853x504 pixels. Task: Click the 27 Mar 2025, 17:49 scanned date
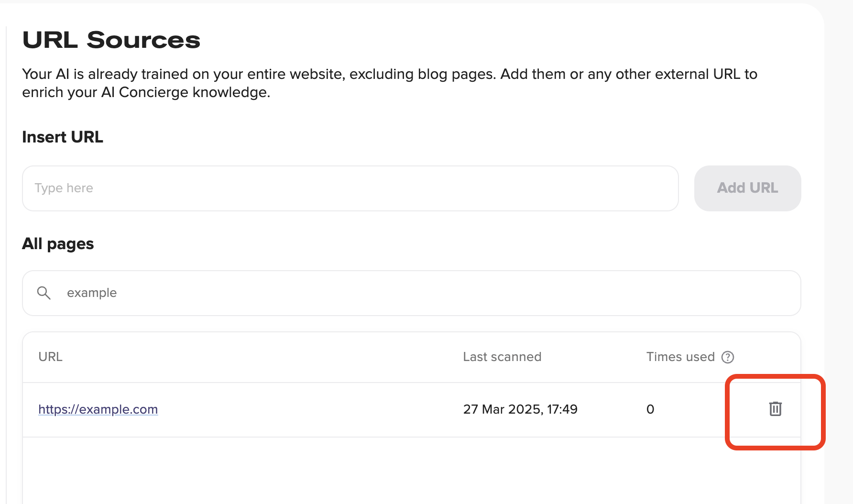pyautogui.click(x=520, y=409)
